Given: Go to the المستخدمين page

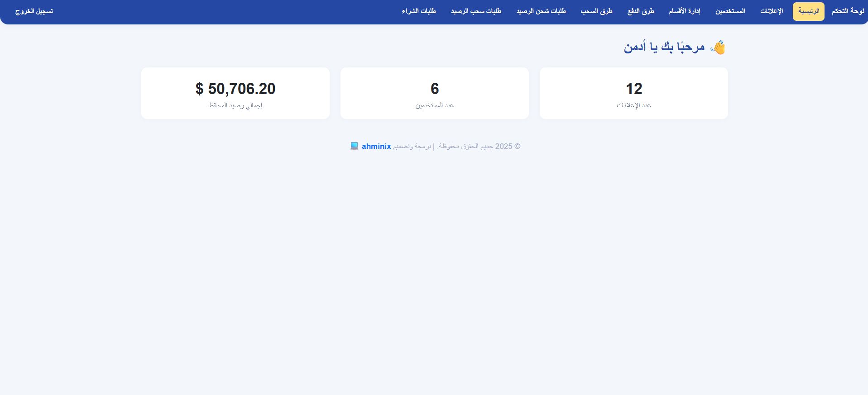Looking at the screenshot, I should point(730,11).
